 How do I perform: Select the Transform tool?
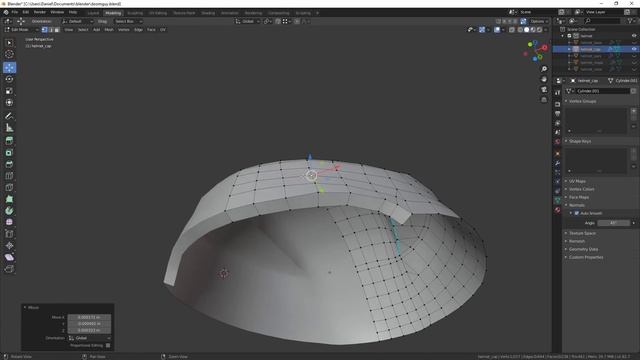(9, 102)
